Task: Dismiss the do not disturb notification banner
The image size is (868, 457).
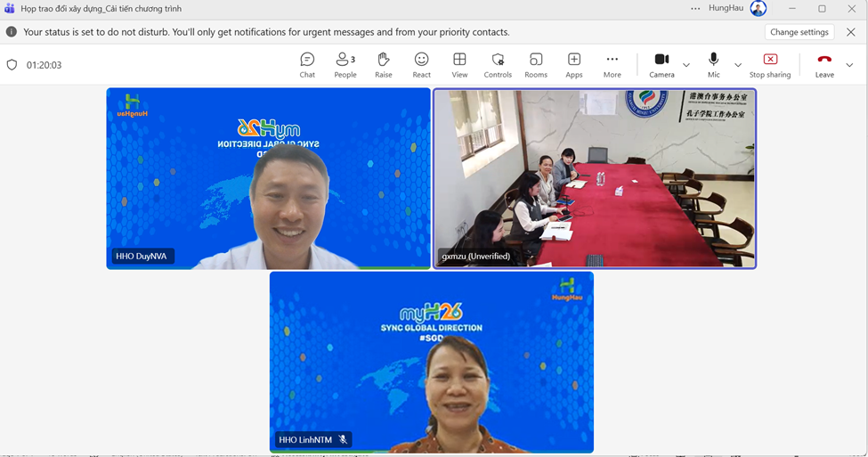Action: click(x=851, y=32)
